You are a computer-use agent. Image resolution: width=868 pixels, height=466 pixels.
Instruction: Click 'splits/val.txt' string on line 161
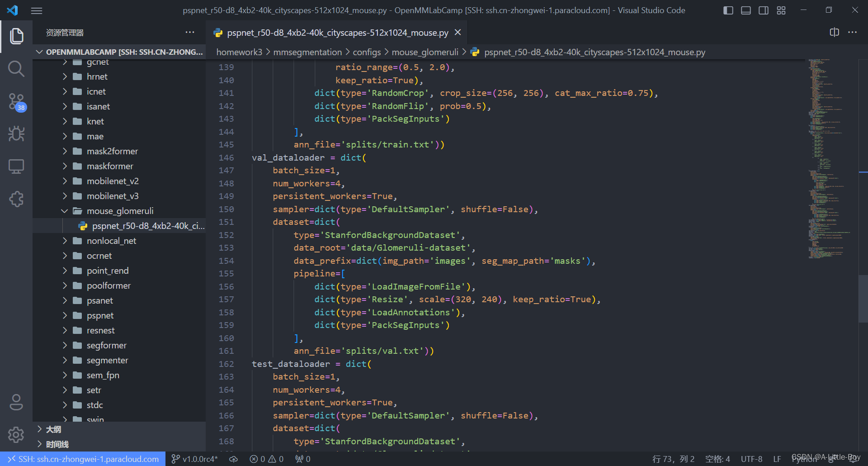tap(382, 351)
